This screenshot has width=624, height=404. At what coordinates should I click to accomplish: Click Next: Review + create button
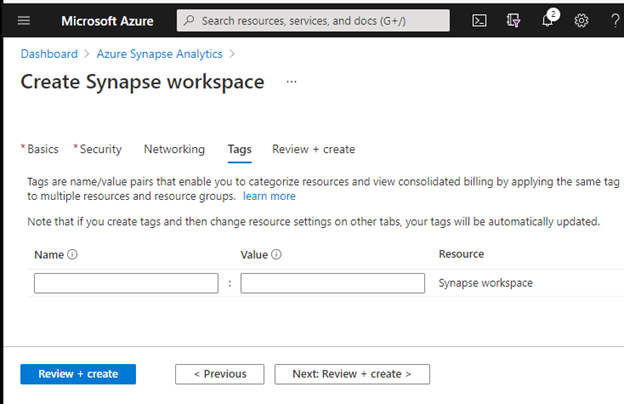coord(352,374)
